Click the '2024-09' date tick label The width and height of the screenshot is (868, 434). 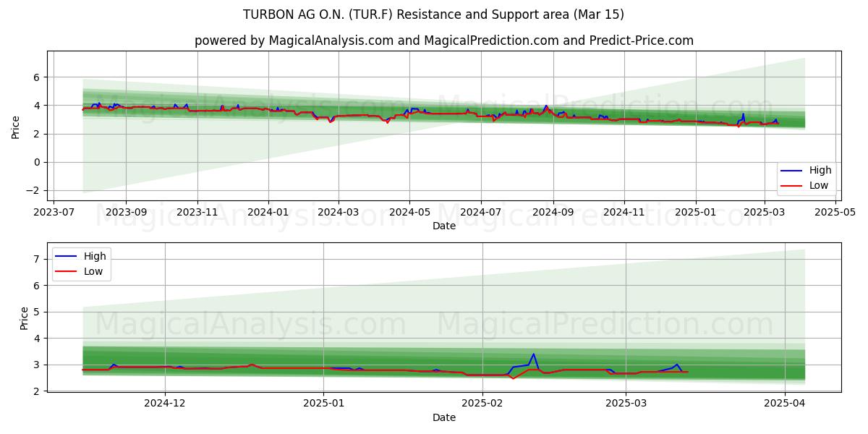[x=553, y=213]
